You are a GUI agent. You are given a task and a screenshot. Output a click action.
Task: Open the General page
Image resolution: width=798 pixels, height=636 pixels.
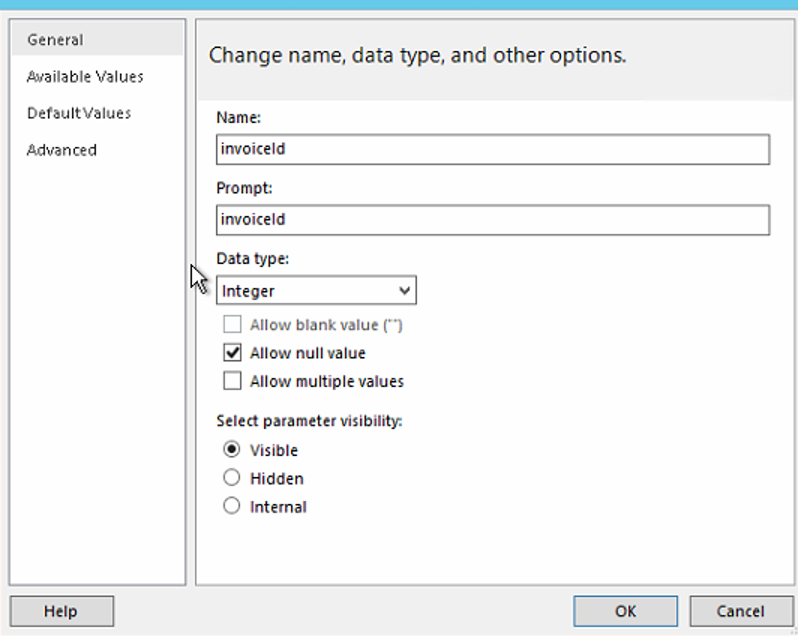[x=55, y=40]
